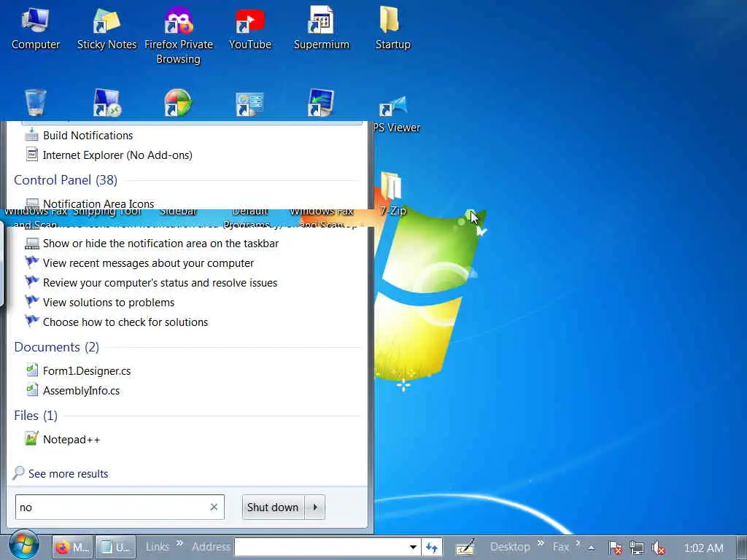This screenshot has height=560, width=747.
Task: Open View solutions to problems
Action: coord(109,303)
